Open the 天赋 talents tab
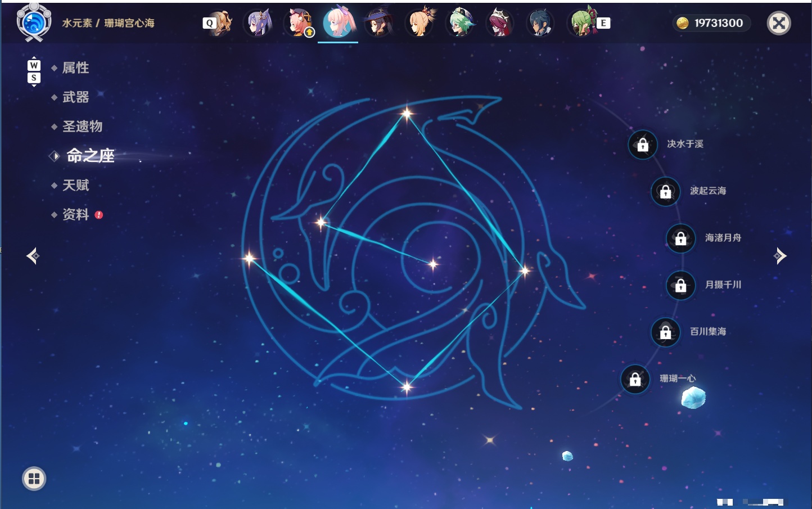Viewport: 812px width, 509px height. [x=75, y=185]
